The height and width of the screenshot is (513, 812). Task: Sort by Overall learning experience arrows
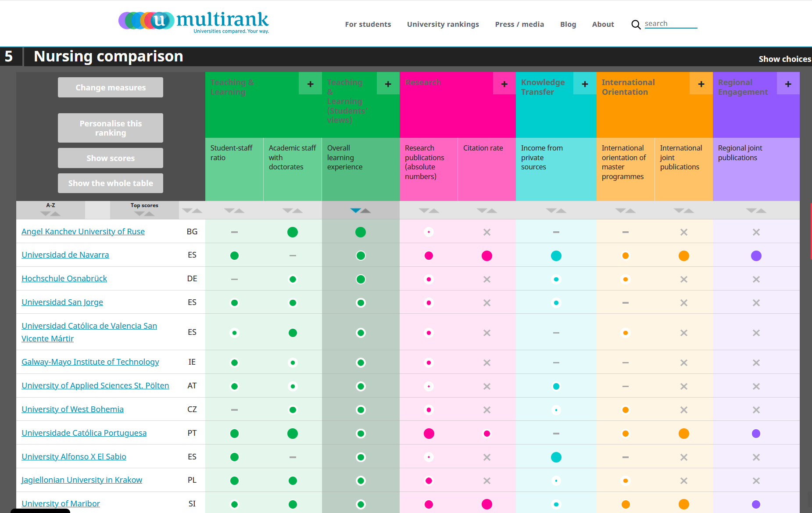tap(360, 211)
